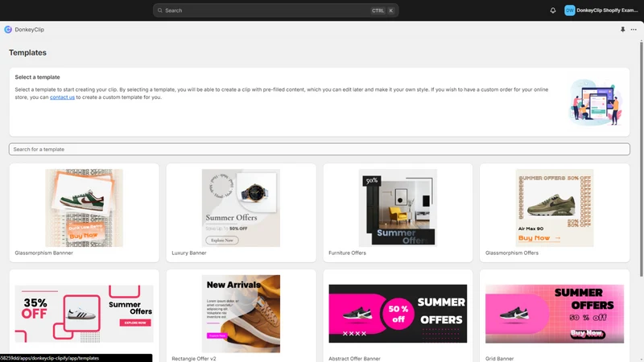Select the Rectangle Offer v2 template thumbnail
Viewport: 644px width, 362px height.
(x=241, y=314)
